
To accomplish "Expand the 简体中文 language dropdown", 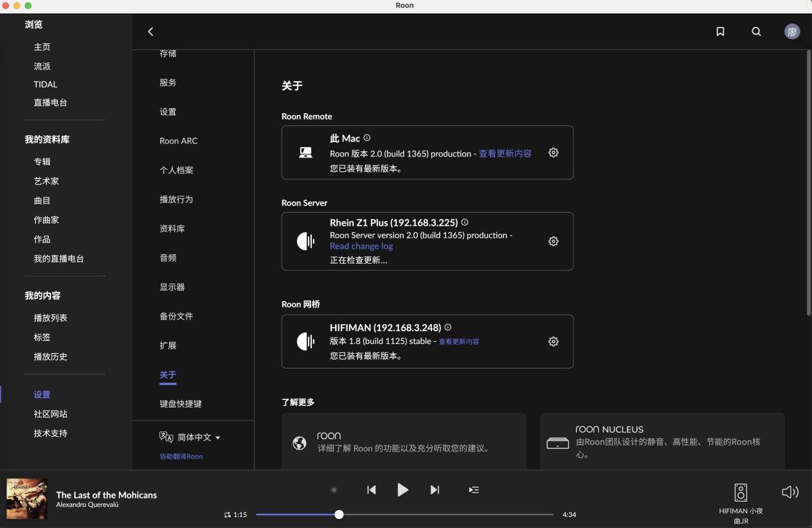I will point(199,437).
